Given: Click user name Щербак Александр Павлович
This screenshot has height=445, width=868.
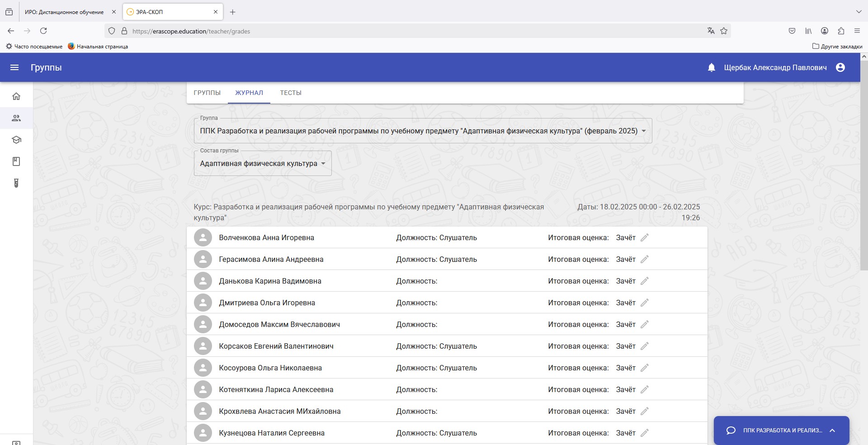Looking at the screenshot, I should pyautogui.click(x=775, y=67).
